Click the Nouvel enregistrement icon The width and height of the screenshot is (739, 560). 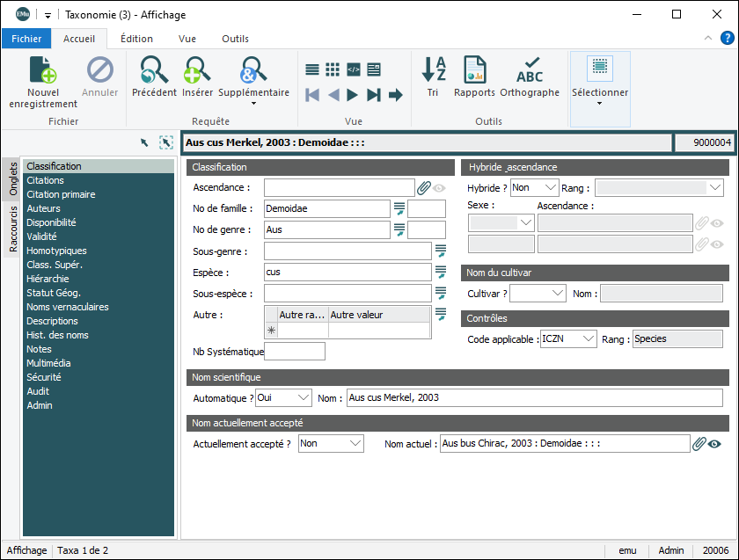point(43,70)
